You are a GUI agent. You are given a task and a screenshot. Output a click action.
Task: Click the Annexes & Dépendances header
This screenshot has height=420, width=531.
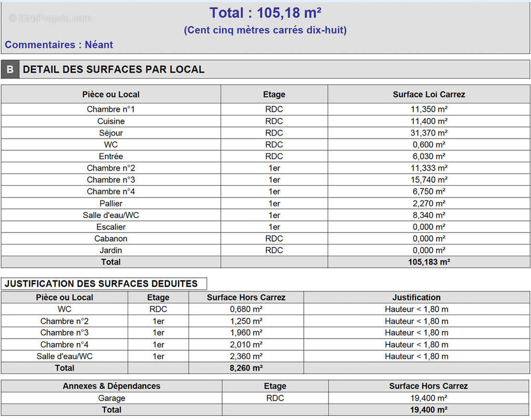(x=111, y=386)
